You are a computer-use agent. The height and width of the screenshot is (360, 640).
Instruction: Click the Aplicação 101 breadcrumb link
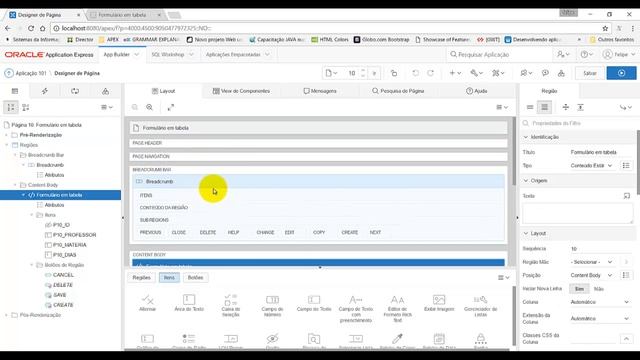coord(31,73)
